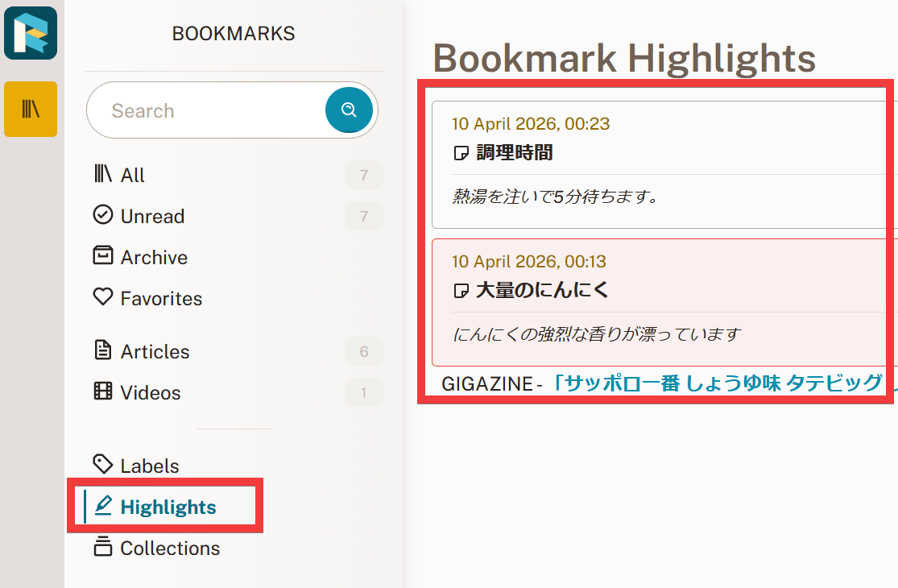Click the note icon beside 調理時間
898x588 pixels.
pos(461,153)
